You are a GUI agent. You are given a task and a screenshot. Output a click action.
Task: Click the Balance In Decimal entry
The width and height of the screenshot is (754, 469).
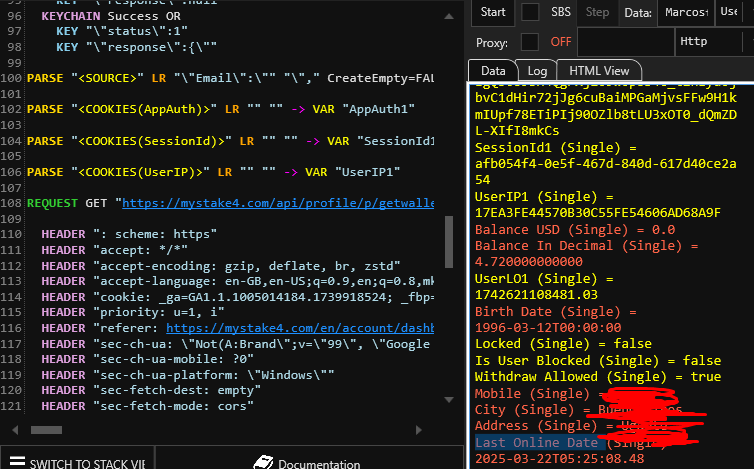point(587,254)
